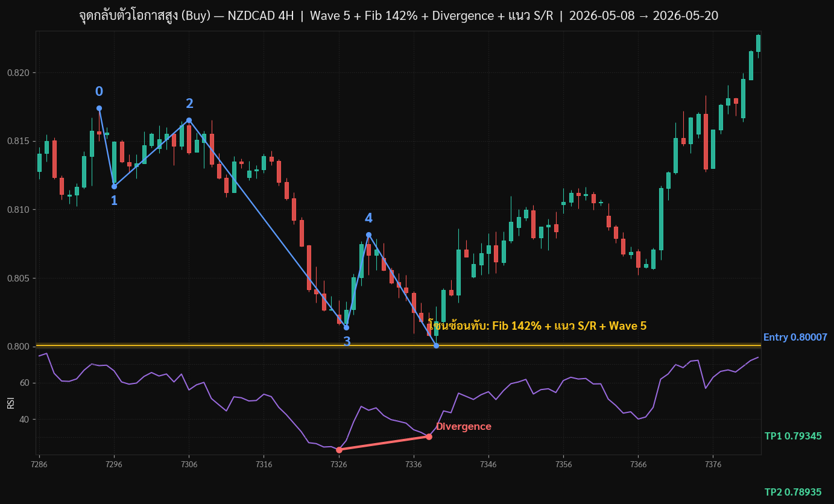Screen dimensions: 834x504
Task: Click the TP2 0.78935 label
Action: [x=793, y=492]
